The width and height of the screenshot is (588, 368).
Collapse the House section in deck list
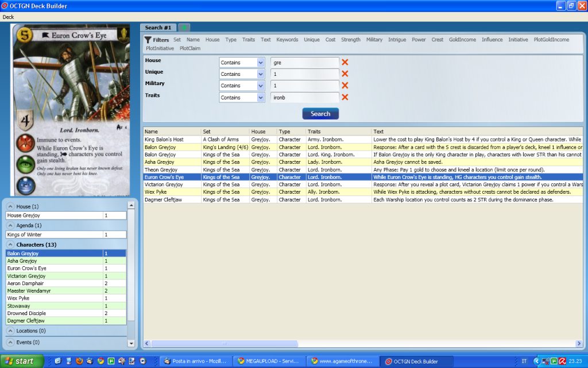(10, 206)
